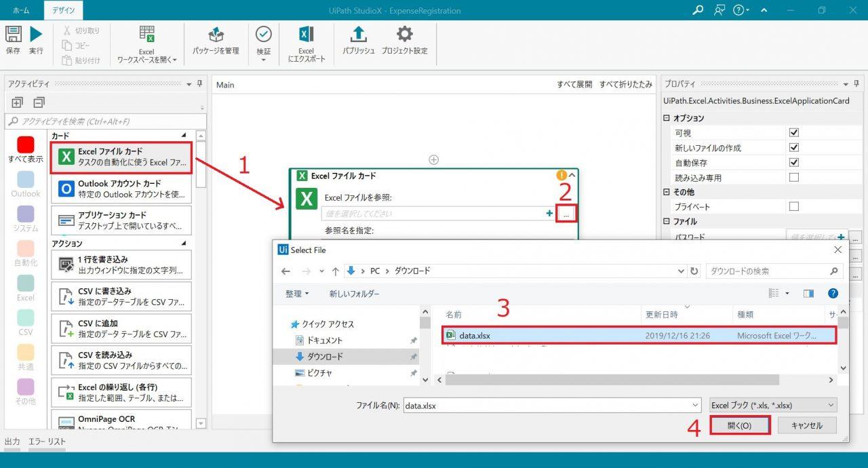
Task: Select 1 行を書き込み activity
Action: (121, 265)
